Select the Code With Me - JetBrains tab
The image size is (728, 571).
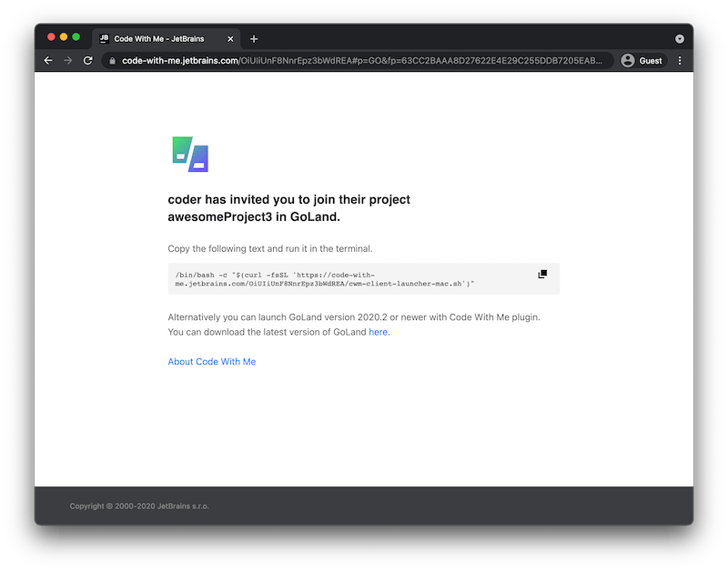click(x=167, y=39)
